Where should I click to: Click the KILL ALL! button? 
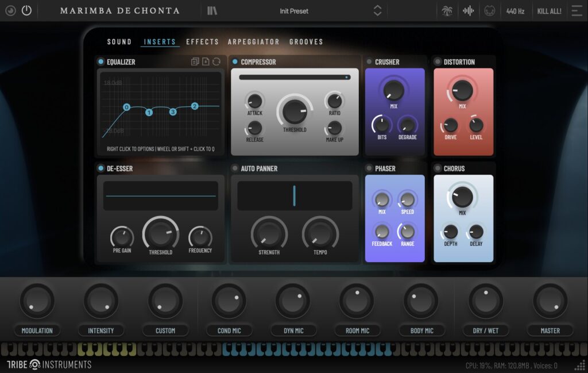pyautogui.click(x=549, y=11)
